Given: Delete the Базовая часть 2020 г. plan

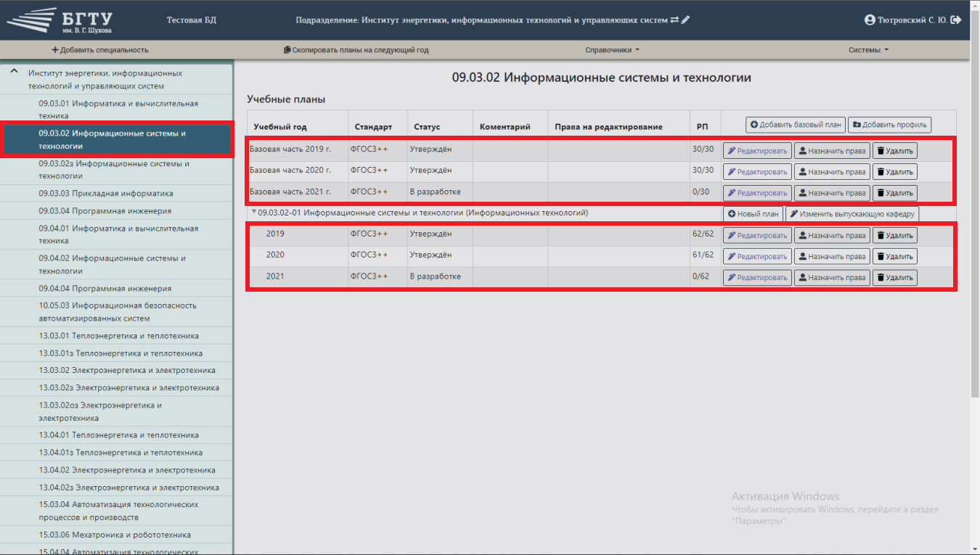Looking at the screenshot, I should (x=894, y=172).
